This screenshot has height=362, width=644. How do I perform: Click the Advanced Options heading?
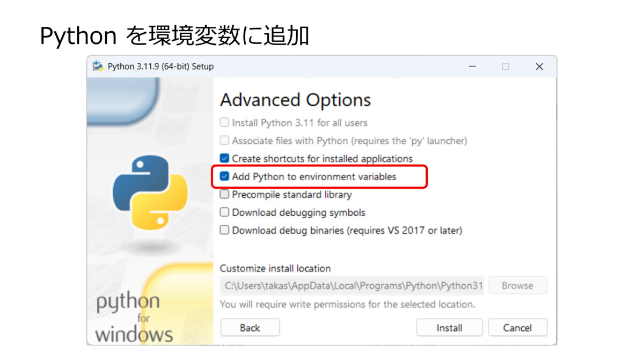295,100
